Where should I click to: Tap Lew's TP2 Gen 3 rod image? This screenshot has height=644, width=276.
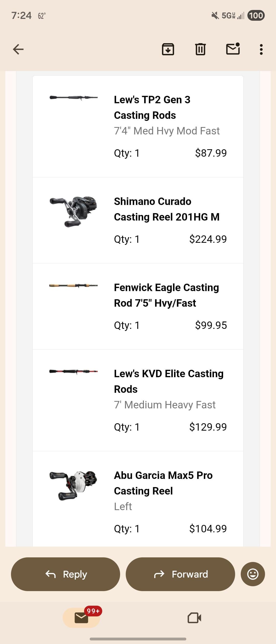point(74,98)
